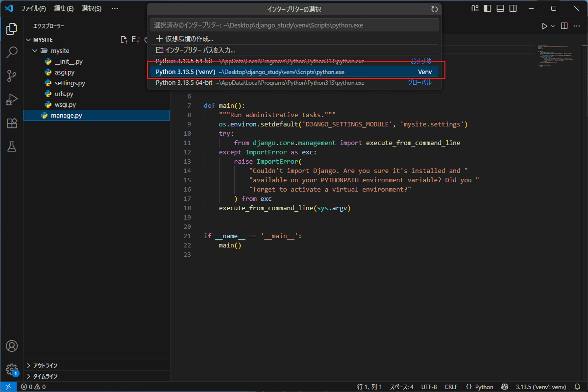Open the Customize Layout icon
Screen dimensions: 588x392
click(x=475, y=8)
